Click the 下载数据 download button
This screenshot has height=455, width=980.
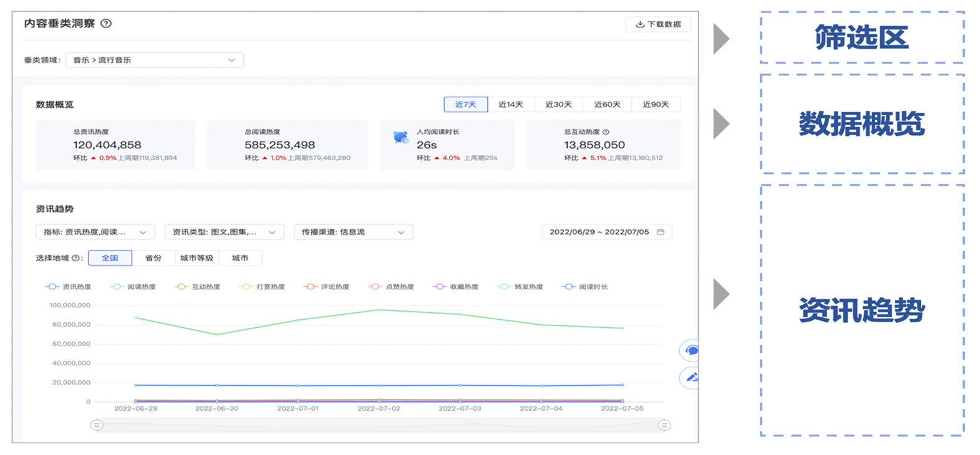(x=658, y=24)
